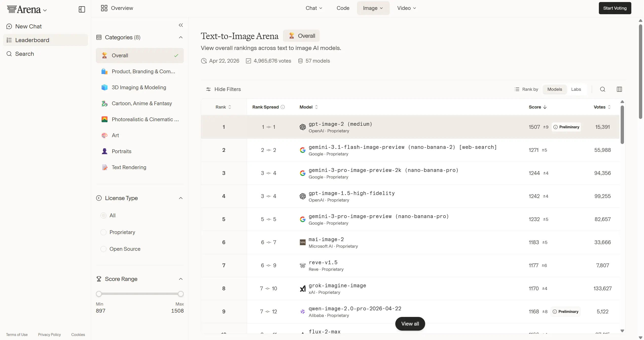
Task: Switch ranking to Labs tab
Action: (x=576, y=89)
